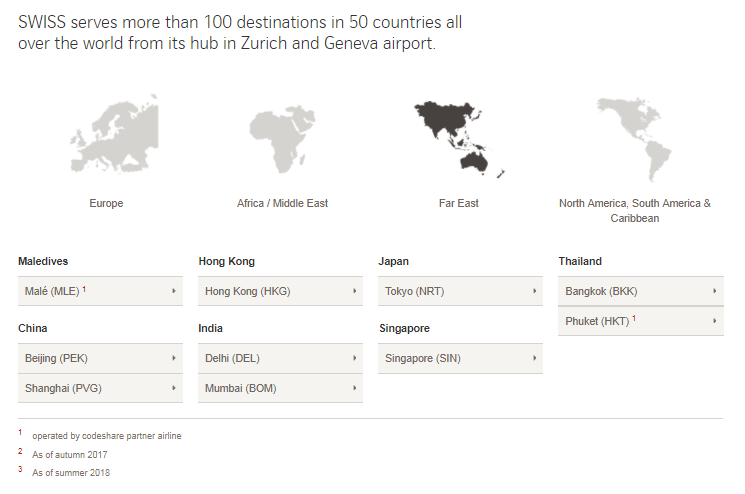
Task: Open the Tokyo (NRT) destination
Action: pyautogui.click(x=460, y=291)
